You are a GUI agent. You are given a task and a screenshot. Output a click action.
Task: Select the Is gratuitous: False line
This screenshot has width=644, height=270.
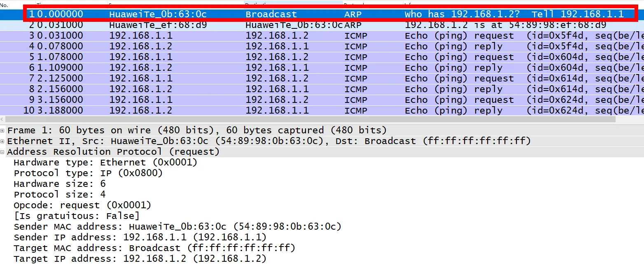pyautogui.click(x=77, y=216)
